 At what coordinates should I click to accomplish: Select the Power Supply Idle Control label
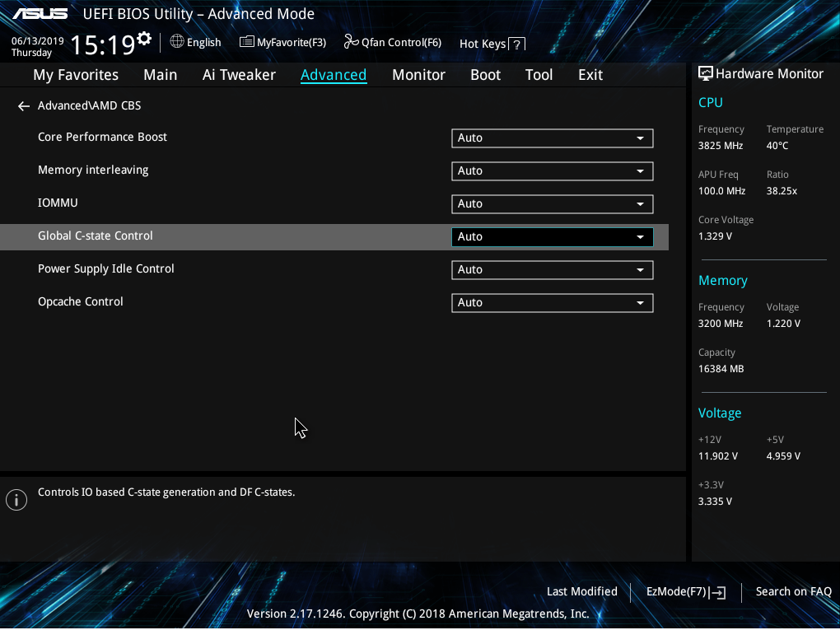click(106, 269)
